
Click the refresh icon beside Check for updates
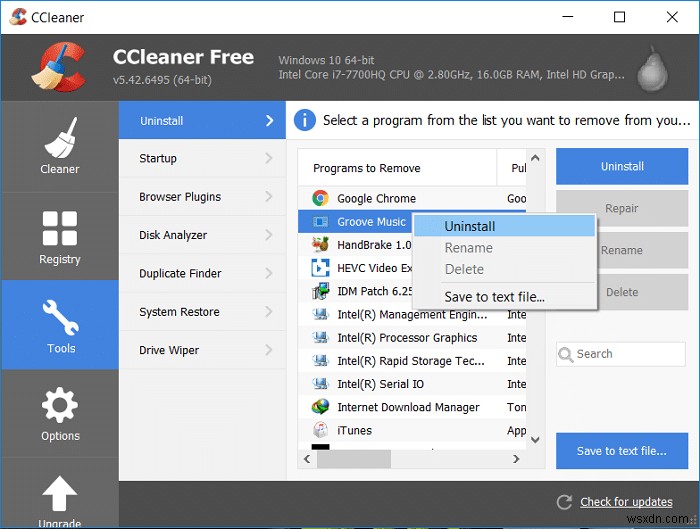pyautogui.click(x=564, y=502)
